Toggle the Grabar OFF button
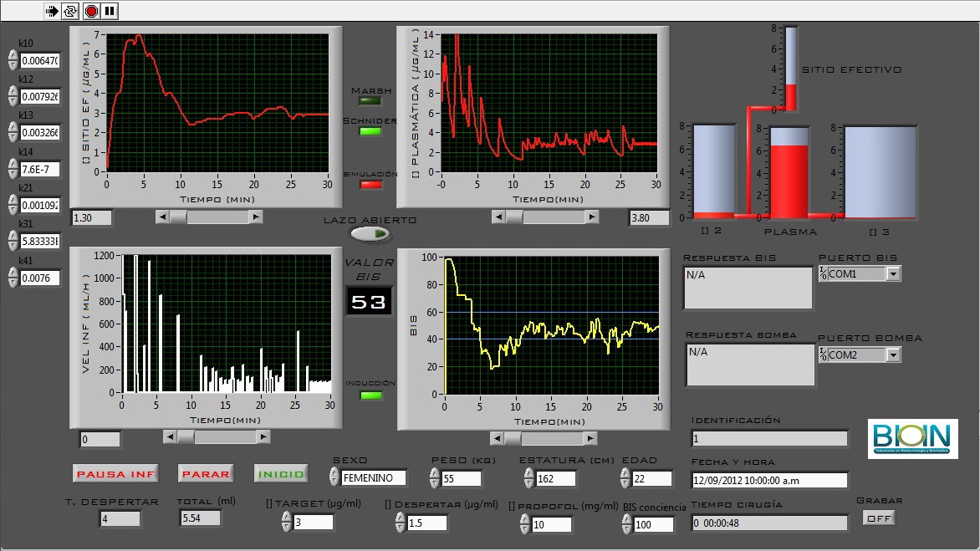980x551 pixels. coord(879,518)
